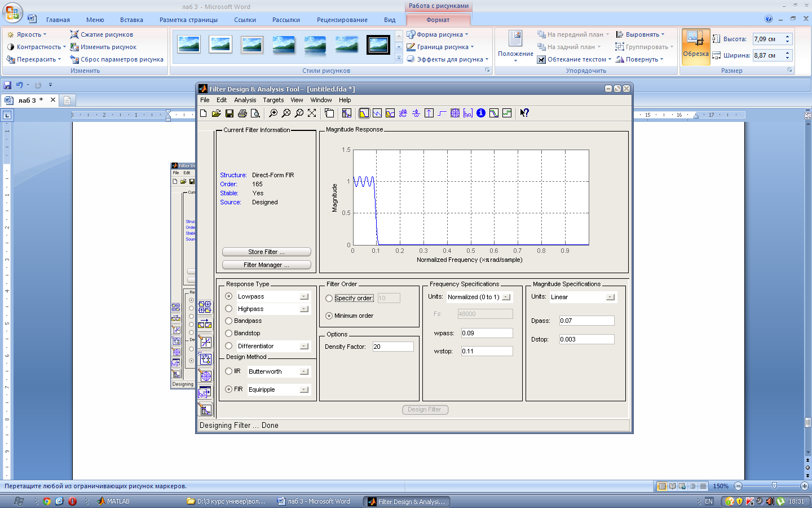The image size is (812, 508).
Task: Click Сжатие рисунков in Word ribbon
Action: point(101,34)
